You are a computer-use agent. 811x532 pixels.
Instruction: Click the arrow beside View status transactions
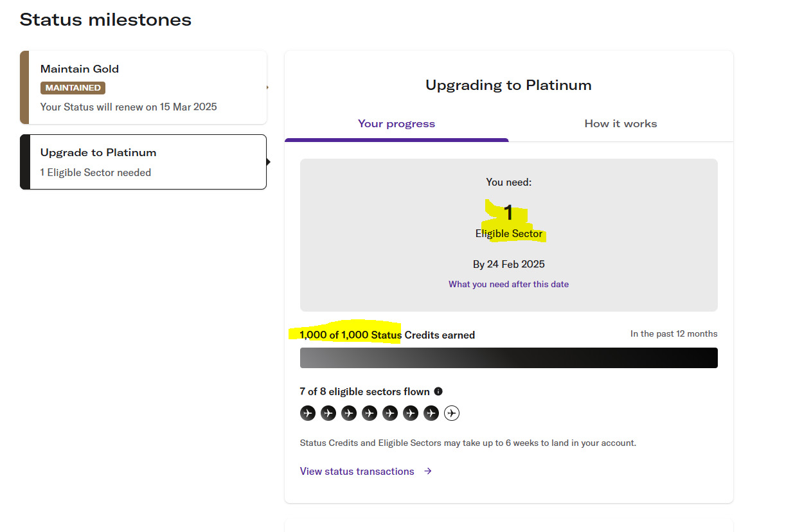tap(428, 471)
